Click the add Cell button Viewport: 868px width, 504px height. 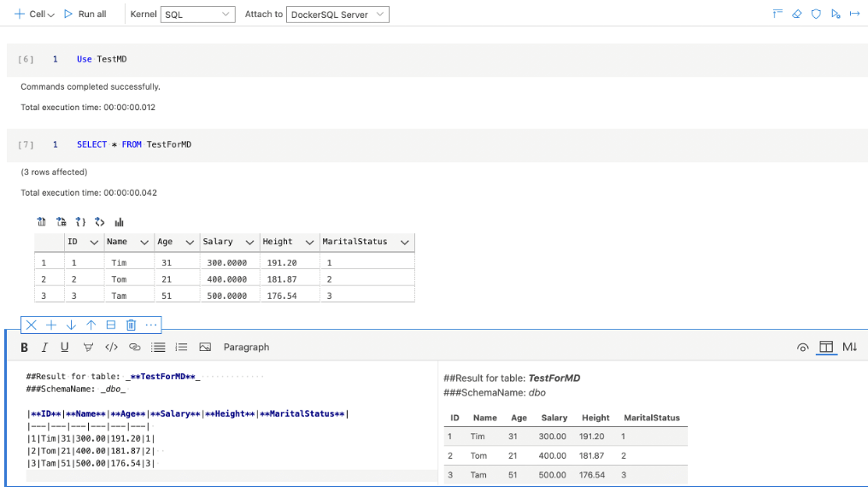33,15
